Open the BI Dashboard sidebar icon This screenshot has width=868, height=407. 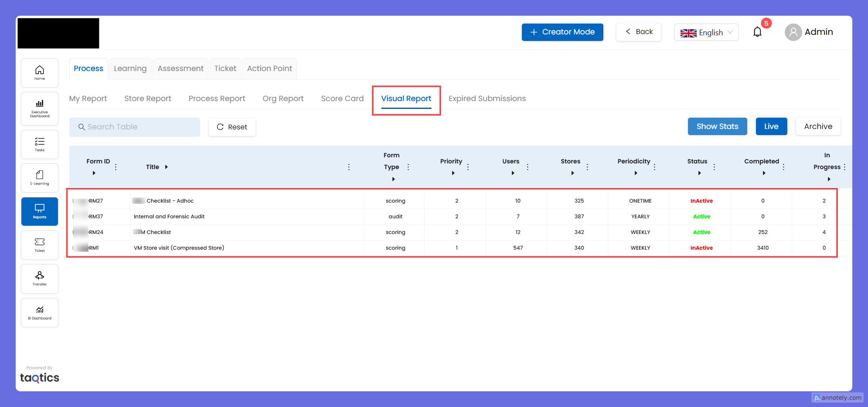coord(40,312)
